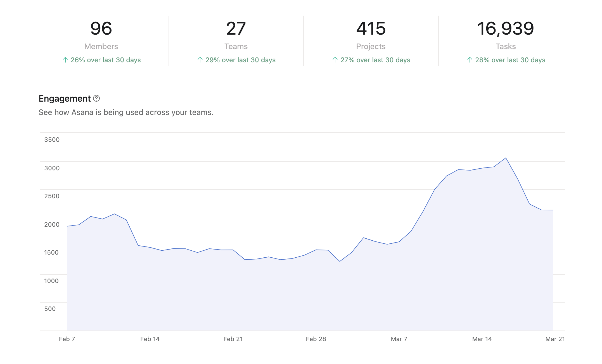
Task: Click '28% over last 30 days' text
Action: pos(510,60)
